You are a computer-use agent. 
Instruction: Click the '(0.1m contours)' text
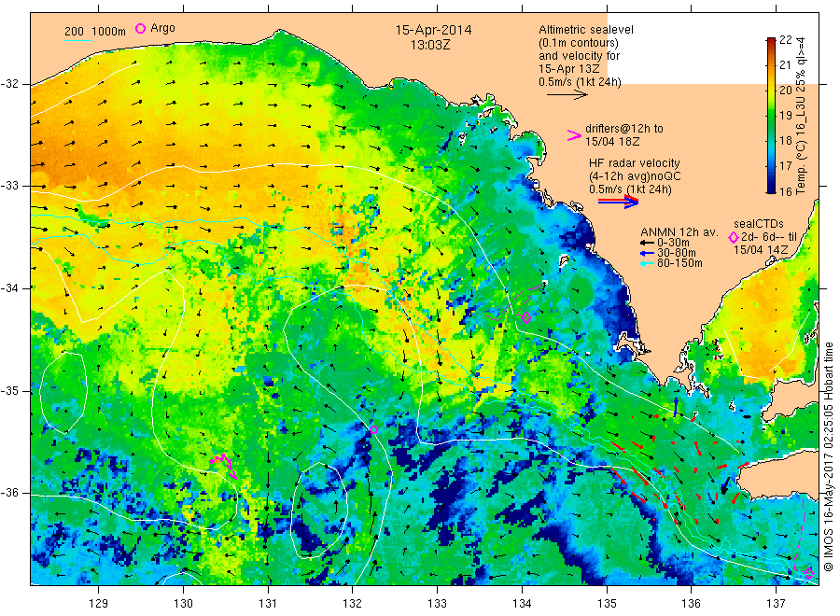[x=579, y=43]
